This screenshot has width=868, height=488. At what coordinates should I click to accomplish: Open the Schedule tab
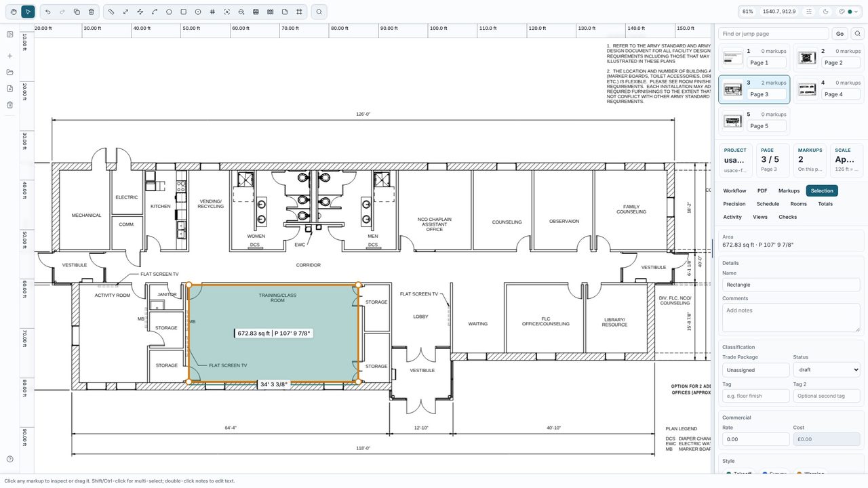(768, 204)
